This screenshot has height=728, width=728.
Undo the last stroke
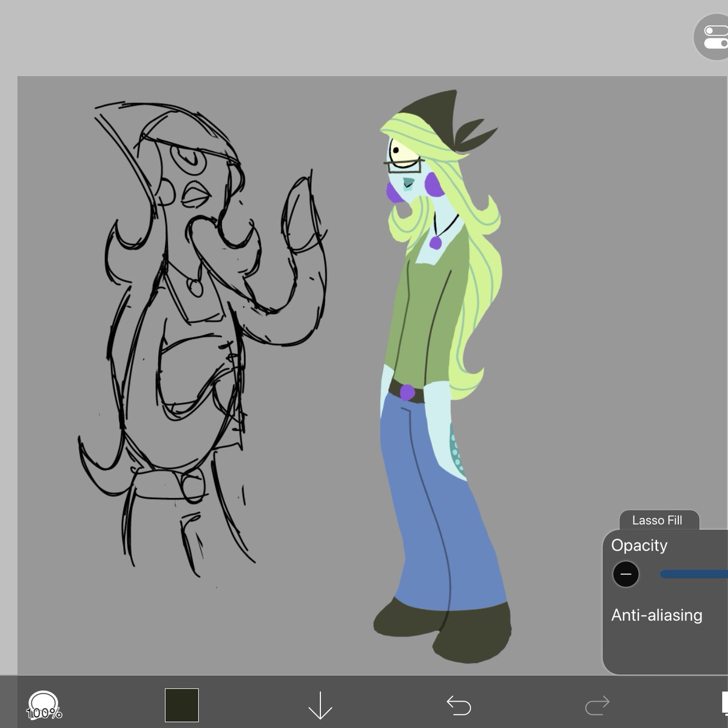pos(459,706)
